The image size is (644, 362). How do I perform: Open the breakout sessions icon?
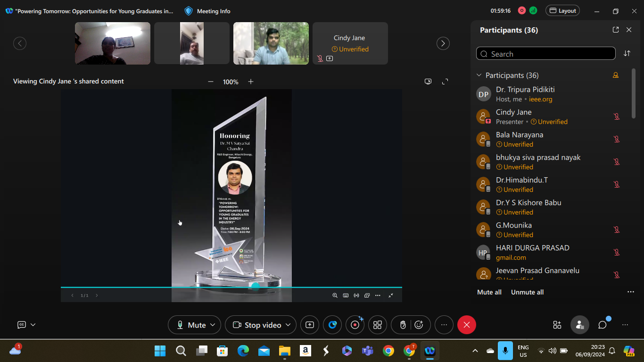point(378,325)
